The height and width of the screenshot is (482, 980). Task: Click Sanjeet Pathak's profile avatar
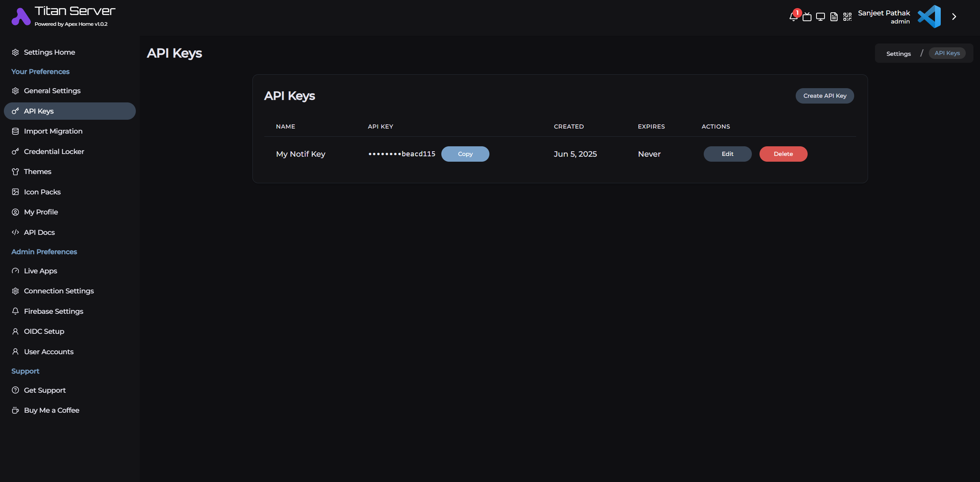tap(929, 16)
